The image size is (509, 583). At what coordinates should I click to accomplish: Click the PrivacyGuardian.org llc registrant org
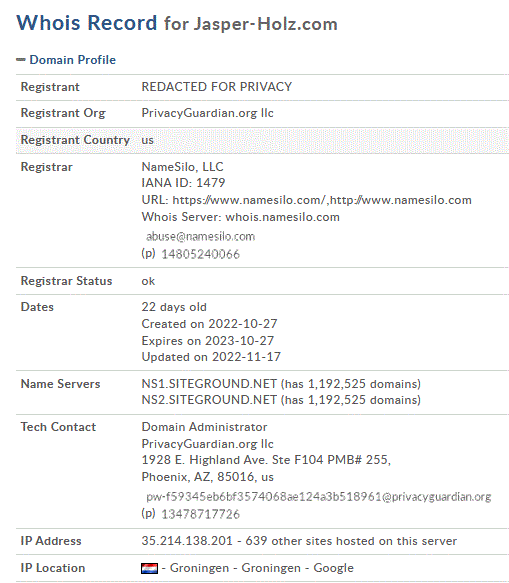(207, 113)
